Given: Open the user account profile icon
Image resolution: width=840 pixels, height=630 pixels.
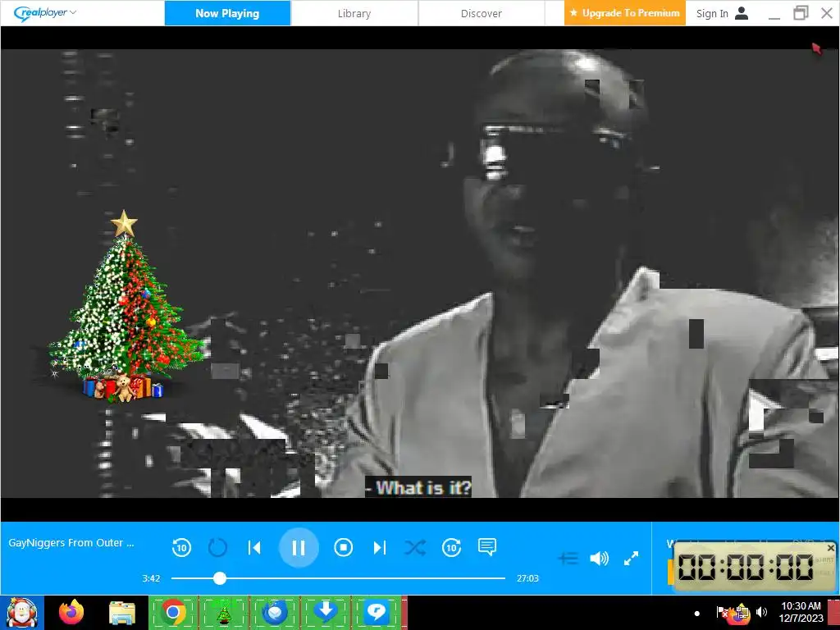Looking at the screenshot, I should coord(742,13).
